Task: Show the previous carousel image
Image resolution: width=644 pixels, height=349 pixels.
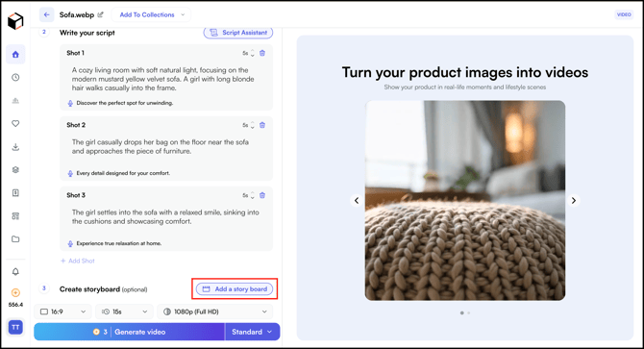Action: coord(357,200)
